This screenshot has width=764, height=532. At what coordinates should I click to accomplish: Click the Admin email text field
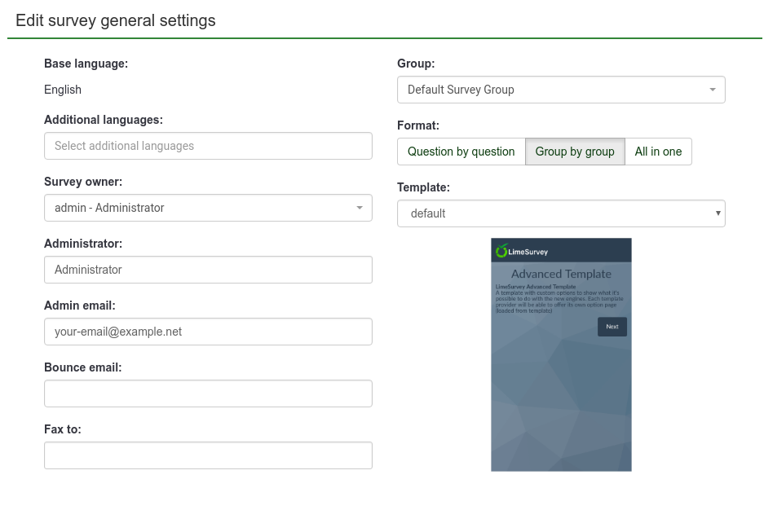pos(208,332)
